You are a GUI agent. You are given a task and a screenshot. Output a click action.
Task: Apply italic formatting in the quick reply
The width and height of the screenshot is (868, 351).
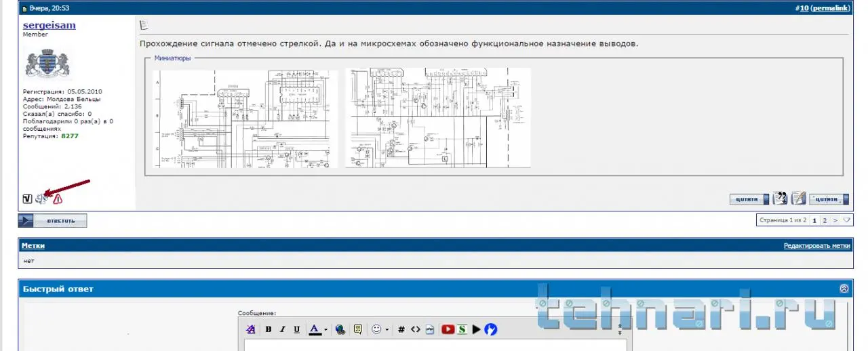click(283, 329)
